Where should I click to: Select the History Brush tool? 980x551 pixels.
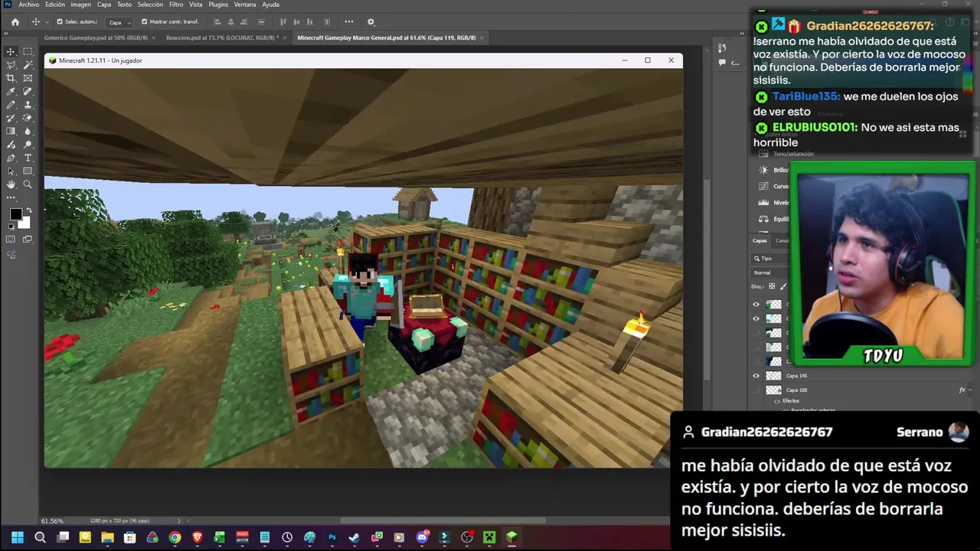tap(11, 118)
